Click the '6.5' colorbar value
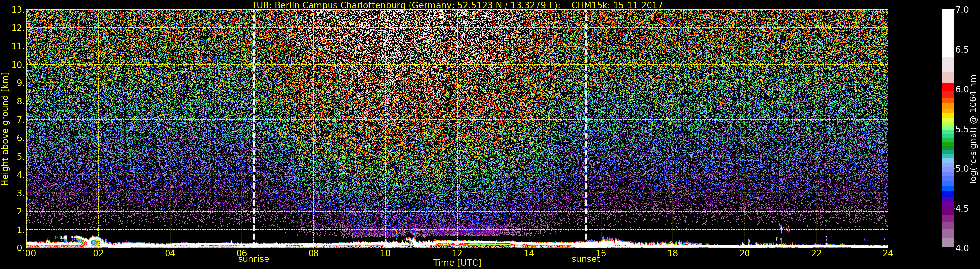The image size is (980, 269). click(x=962, y=50)
